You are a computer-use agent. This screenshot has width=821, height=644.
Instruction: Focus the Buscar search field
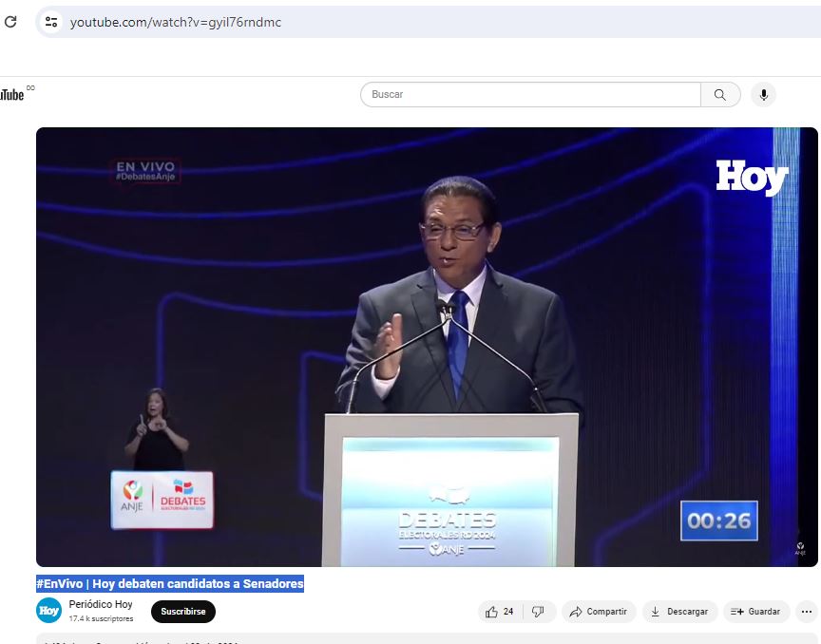click(x=530, y=95)
